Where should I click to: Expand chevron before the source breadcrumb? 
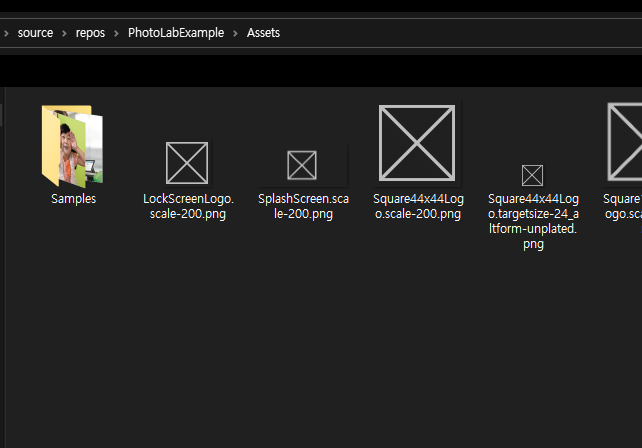click(6, 33)
